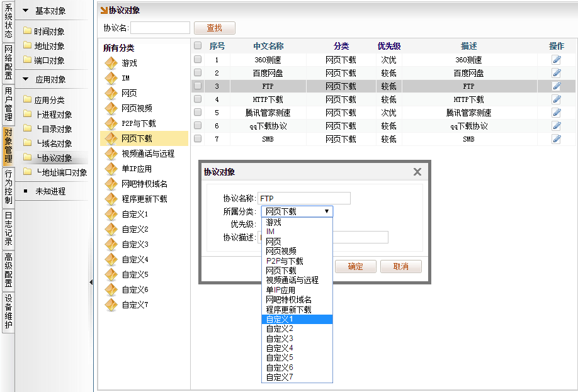Click the 协议名 search input field
Screen dimensions: 578x392
coord(160,28)
